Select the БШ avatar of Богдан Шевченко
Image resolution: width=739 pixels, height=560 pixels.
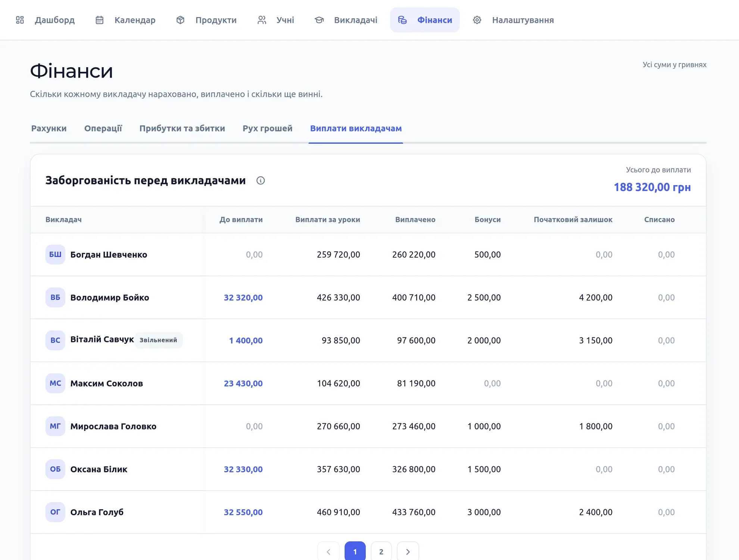click(x=55, y=255)
